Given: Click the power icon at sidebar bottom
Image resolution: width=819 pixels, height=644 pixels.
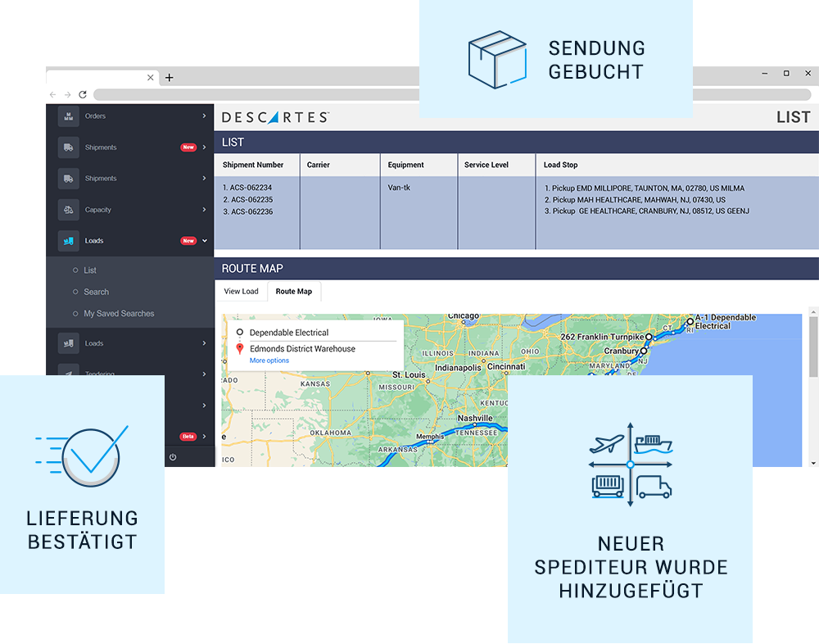Looking at the screenshot, I should pyautogui.click(x=173, y=457).
